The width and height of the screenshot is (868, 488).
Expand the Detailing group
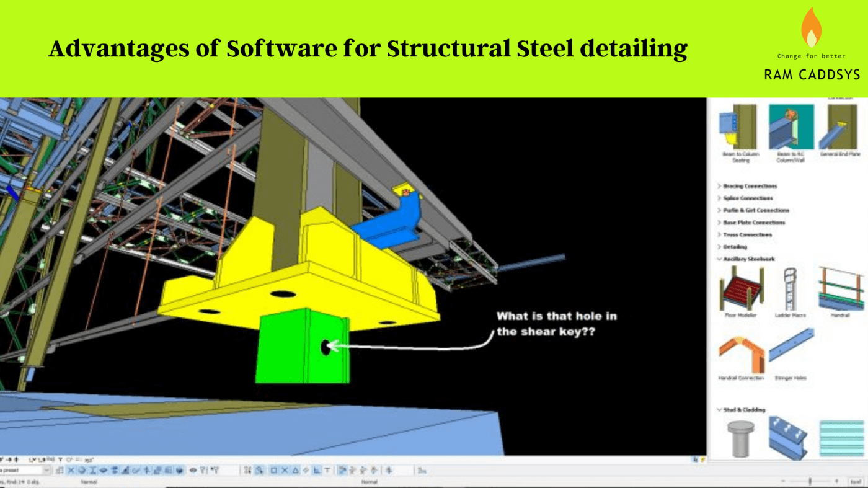click(x=733, y=247)
